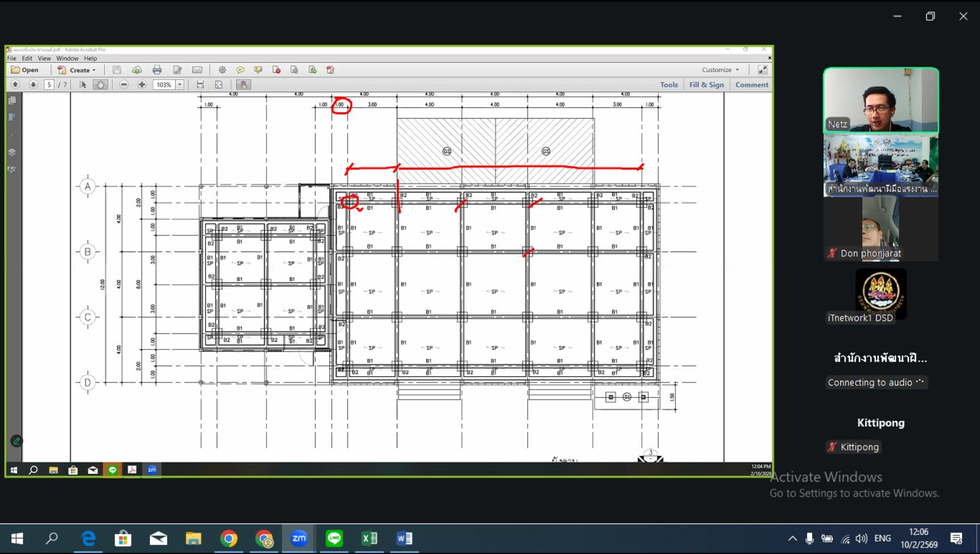The width and height of the screenshot is (980, 554).
Task: Go to next page with down arrow
Action: click(x=33, y=85)
